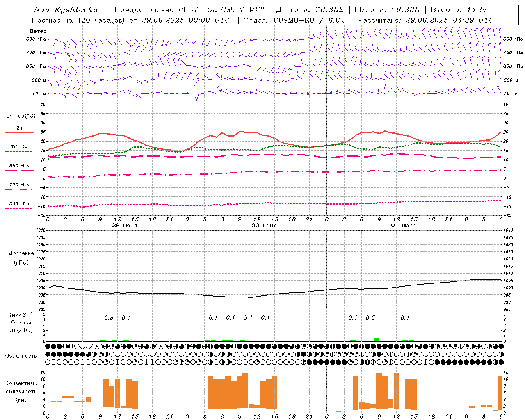Click the "2м" temperature legend entry
The height and width of the screenshot is (420, 525).
pyautogui.click(x=19, y=128)
